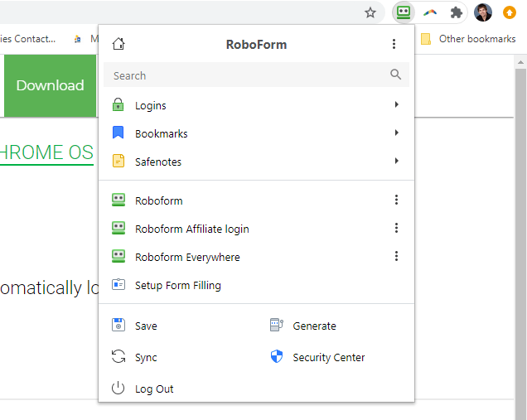The height and width of the screenshot is (420, 527).
Task: Open options for Roboform Affiliate login
Action: coord(397,228)
